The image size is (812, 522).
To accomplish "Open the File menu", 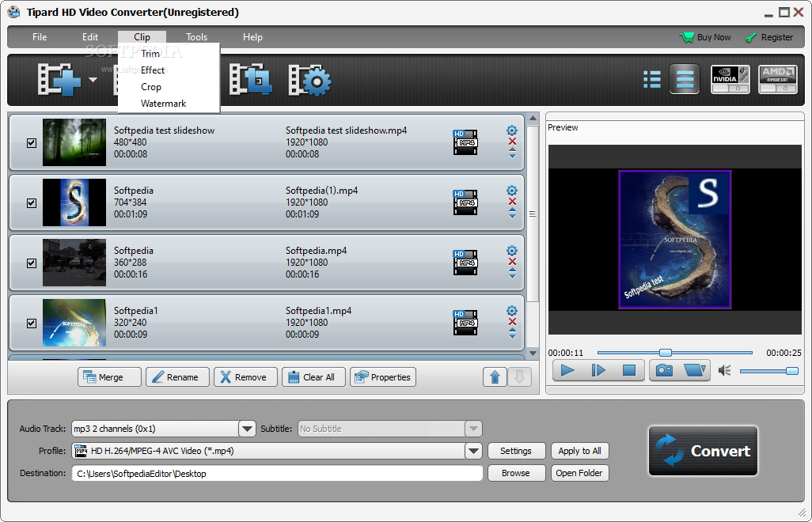I will [x=40, y=37].
